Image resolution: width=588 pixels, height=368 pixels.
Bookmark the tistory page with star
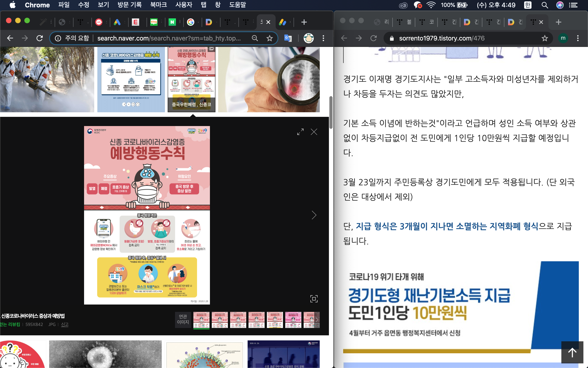(545, 38)
